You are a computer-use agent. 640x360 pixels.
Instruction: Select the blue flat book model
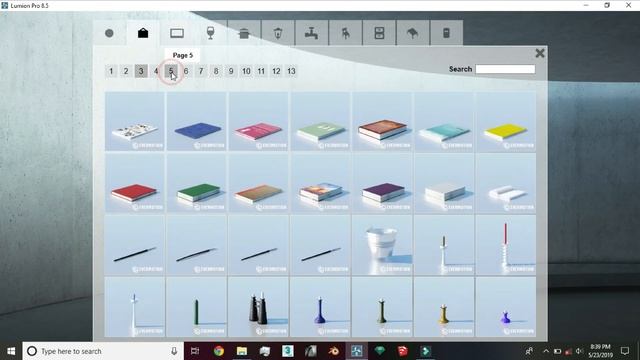pyautogui.click(x=197, y=121)
